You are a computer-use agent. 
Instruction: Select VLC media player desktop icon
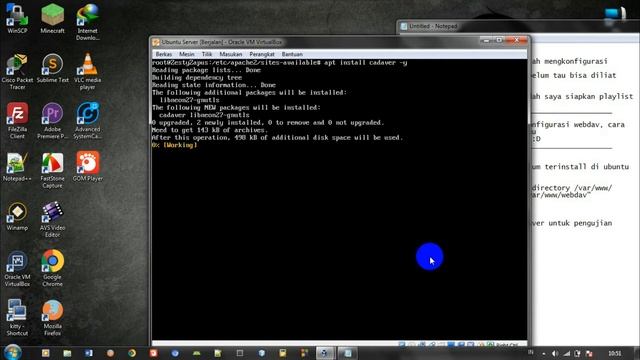(x=87, y=71)
